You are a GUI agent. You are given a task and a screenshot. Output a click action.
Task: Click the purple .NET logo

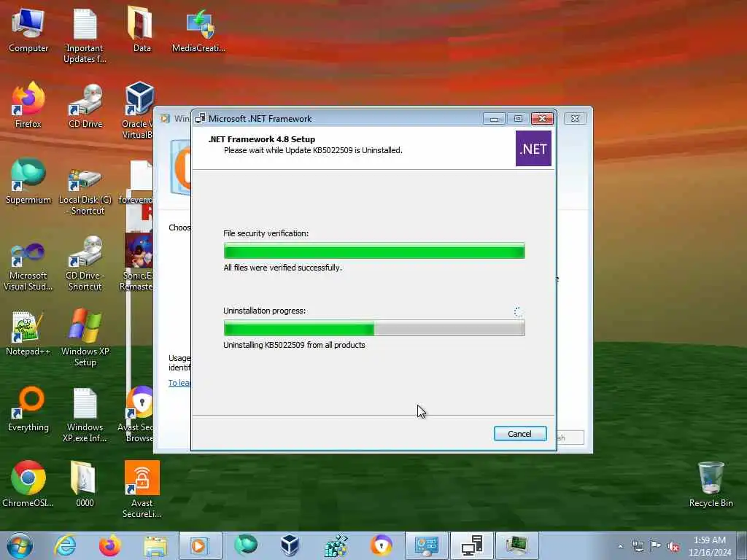[533, 149]
